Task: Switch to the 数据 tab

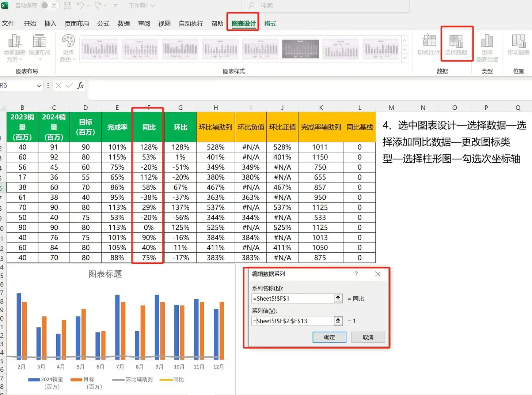Action: coord(124,23)
